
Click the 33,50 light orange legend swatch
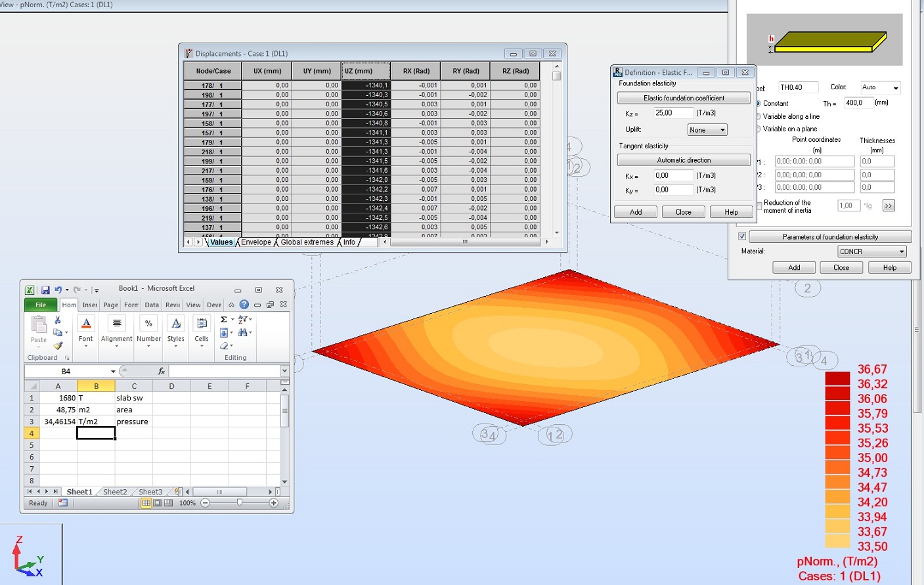click(x=837, y=541)
